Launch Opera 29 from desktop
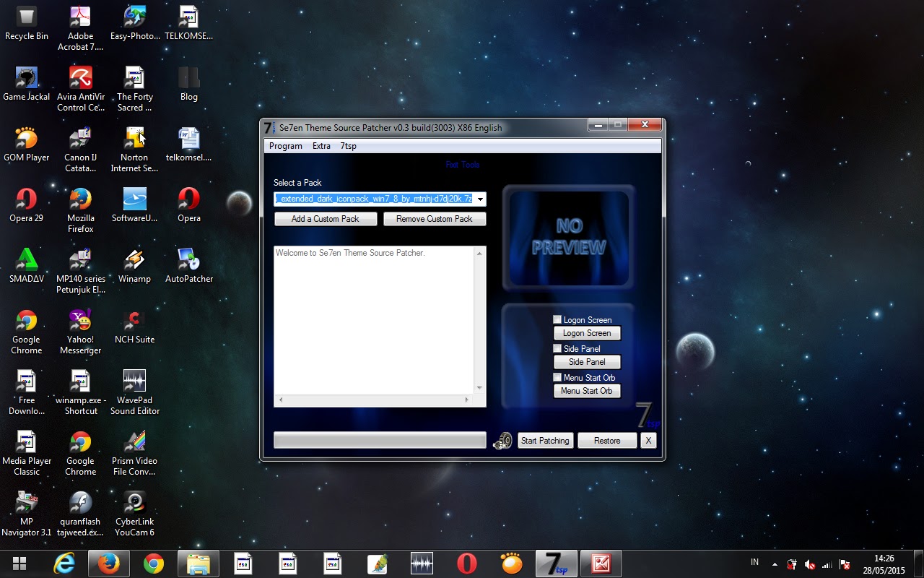 (27, 205)
